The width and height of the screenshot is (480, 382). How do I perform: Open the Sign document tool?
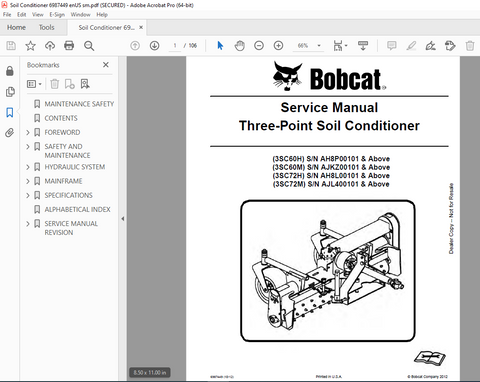430,46
